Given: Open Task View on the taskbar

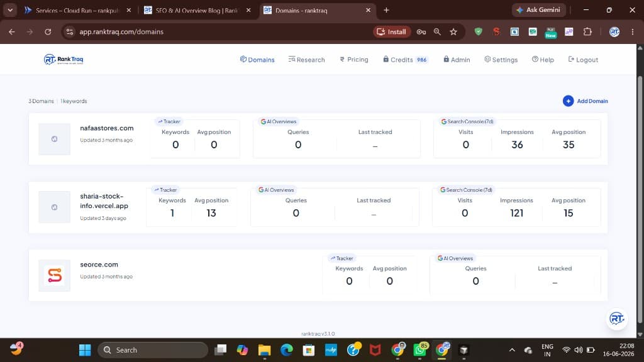Looking at the screenshot, I should [221, 350].
